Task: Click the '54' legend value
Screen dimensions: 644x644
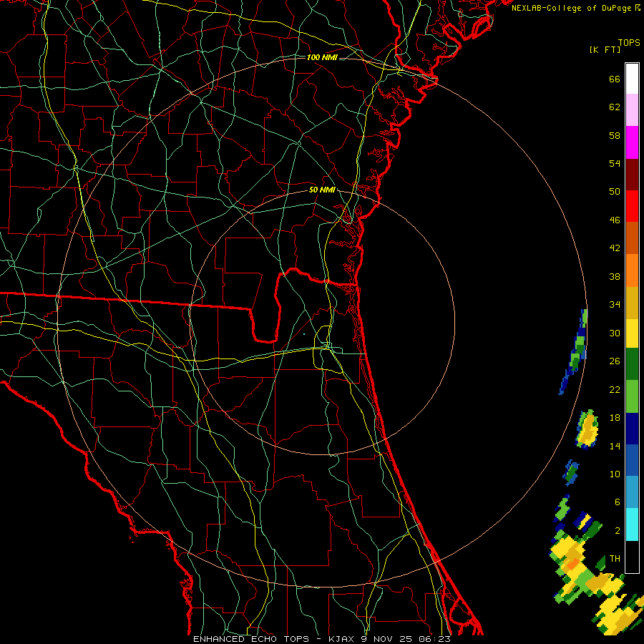Action: pyautogui.click(x=615, y=163)
